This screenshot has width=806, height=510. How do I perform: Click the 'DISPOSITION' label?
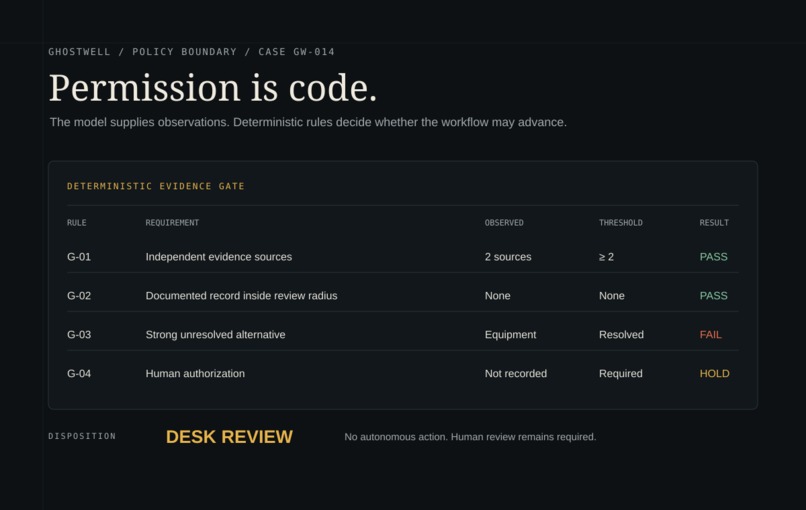coord(82,436)
